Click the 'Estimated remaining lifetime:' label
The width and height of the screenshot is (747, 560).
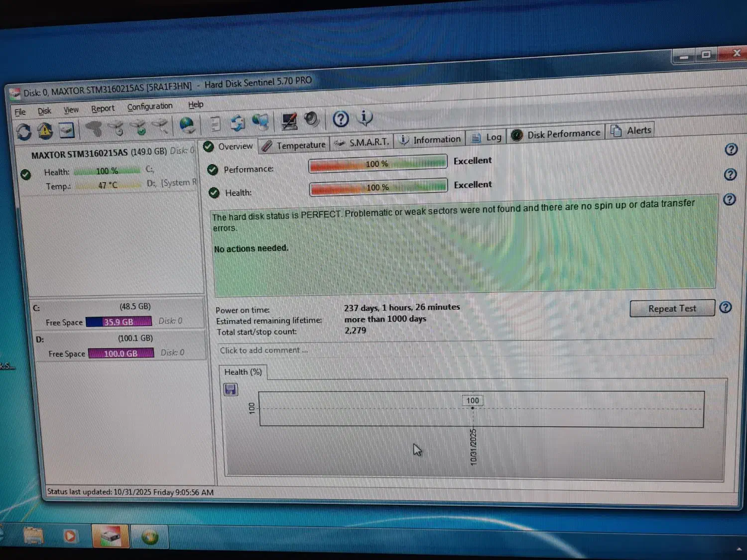point(269,321)
